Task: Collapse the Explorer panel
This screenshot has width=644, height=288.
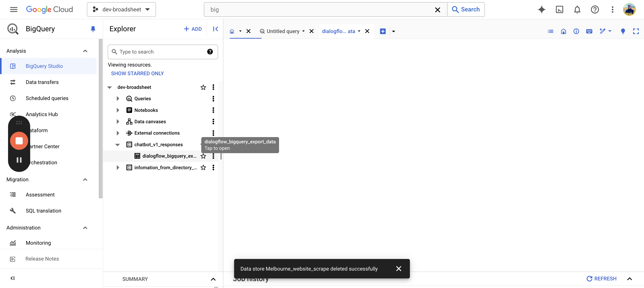Action: [x=216, y=29]
